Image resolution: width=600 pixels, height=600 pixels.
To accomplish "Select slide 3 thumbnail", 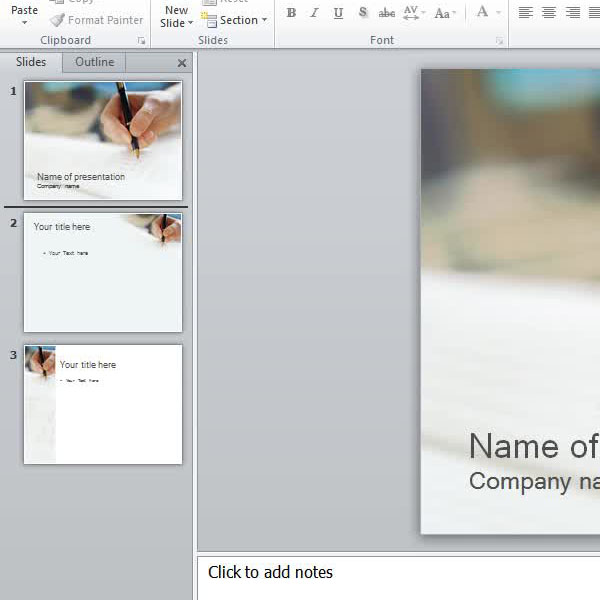I will 103,404.
